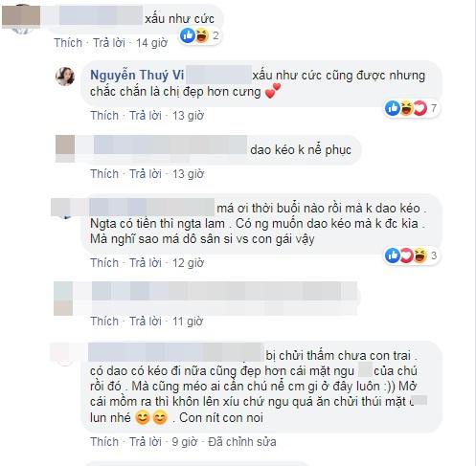Click Trả lời under the 9 giờ comment
The height and width of the screenshot is (466, 476).
[x=146, y=442]
